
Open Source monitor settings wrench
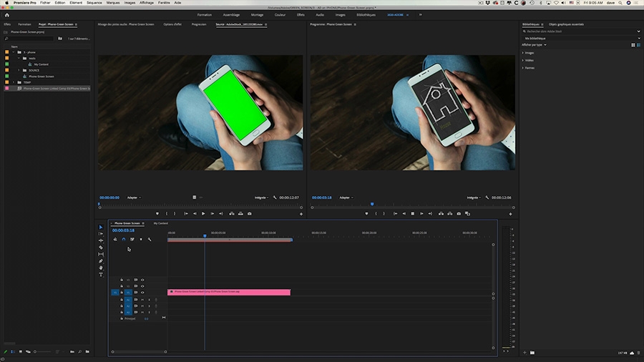tap(275, 197)
